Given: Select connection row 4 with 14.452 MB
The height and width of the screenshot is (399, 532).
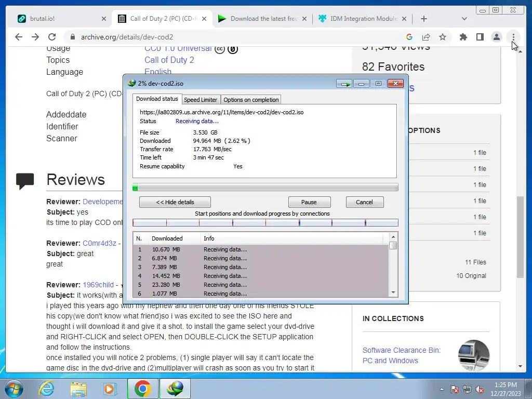Looking at the screenshot, I should tap(261, 276).
